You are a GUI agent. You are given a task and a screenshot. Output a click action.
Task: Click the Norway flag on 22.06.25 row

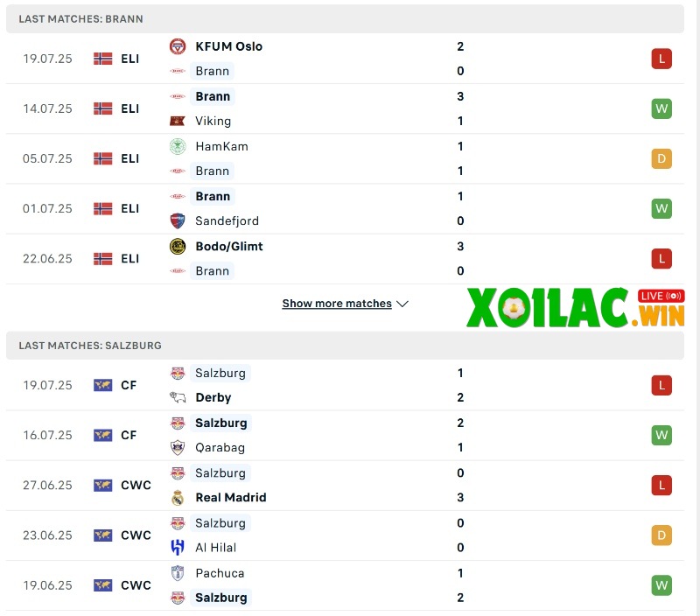[x=102, y=258]
